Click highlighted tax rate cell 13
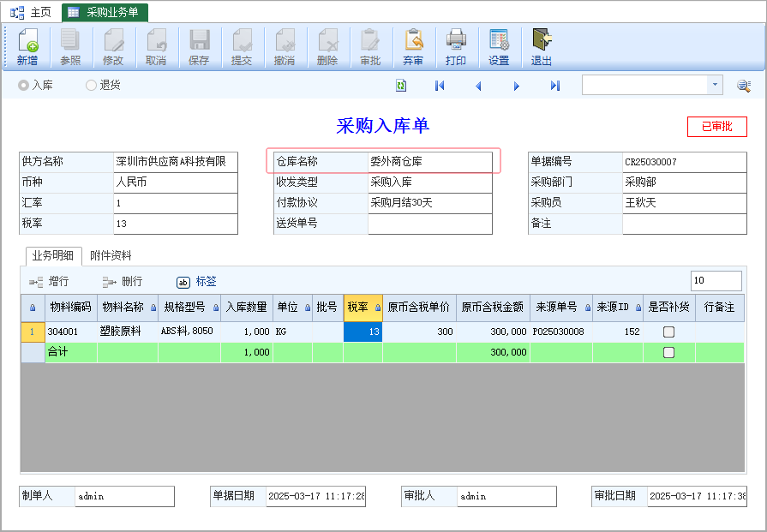Screen dimensions: 767x532 (363, 332)
